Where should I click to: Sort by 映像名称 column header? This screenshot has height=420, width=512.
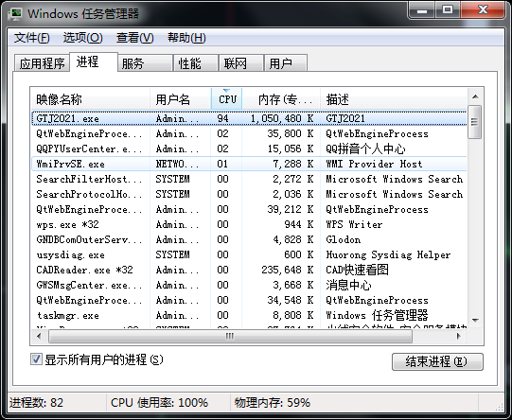91,99
